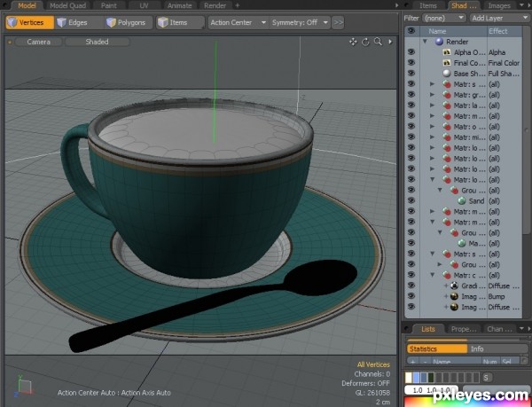Click the Render sphere icon

click(440, 42)
